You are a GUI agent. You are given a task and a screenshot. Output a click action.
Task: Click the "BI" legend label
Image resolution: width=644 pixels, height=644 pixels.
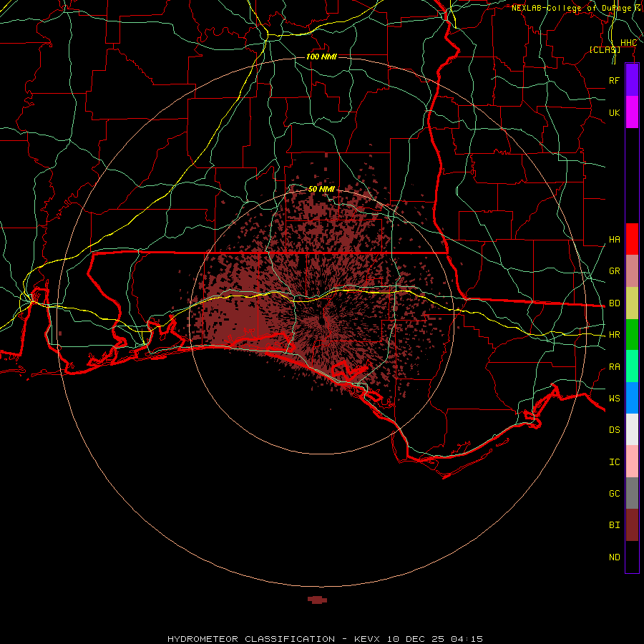[x=615, y=525]
